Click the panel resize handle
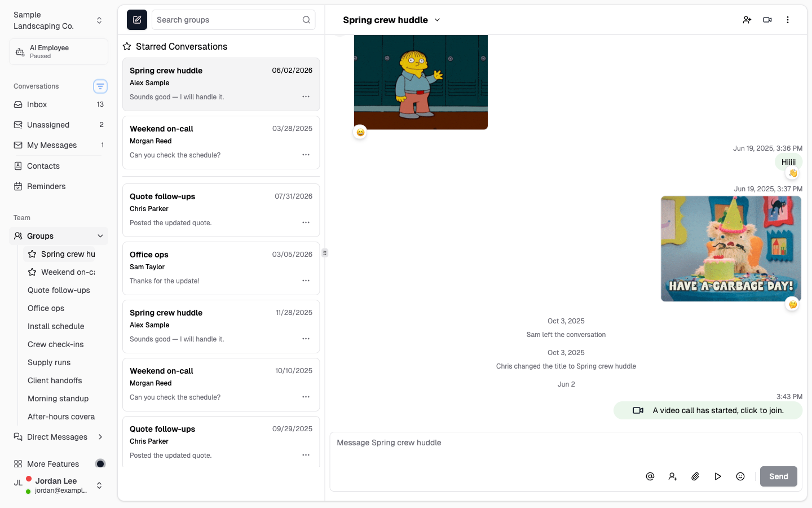This screenshot has height=508, width=812. point(325,253)
